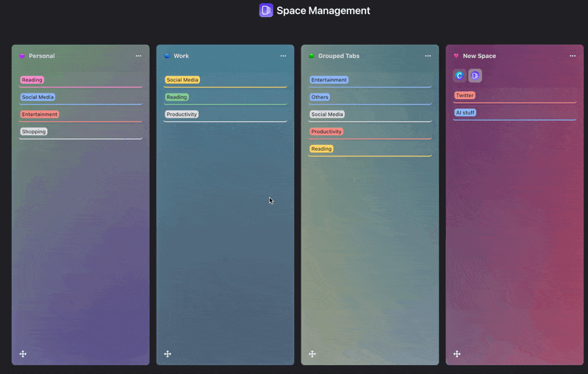Image resolution: width=588 pixels, height=374 pixels.
Task: Open the three-dot menu of New Space
Action: 573,56
